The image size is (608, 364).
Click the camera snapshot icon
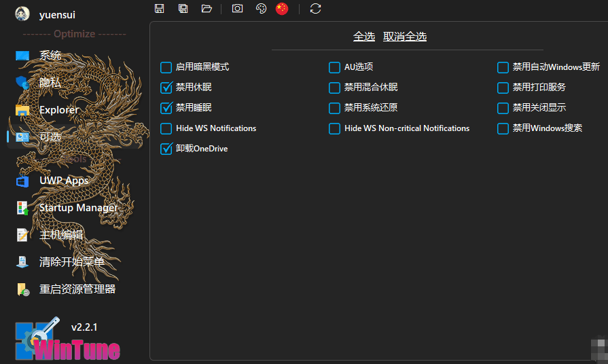(x=237, y=9)
